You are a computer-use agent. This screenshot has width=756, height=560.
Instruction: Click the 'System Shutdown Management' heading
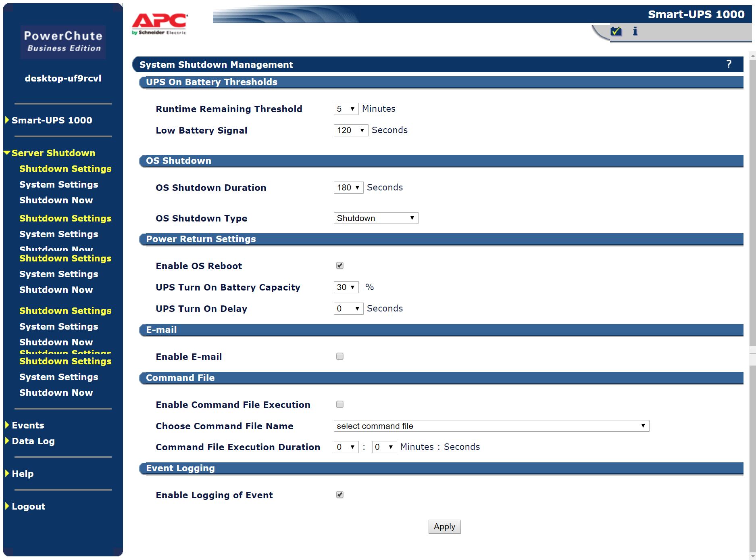tap(216, 65)
